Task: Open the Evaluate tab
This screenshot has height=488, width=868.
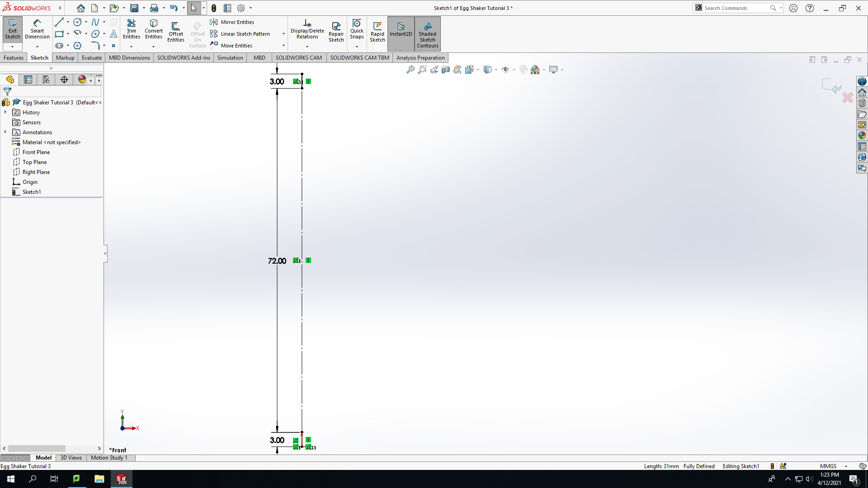Action: pyautogui.click(x=92, y=58)
